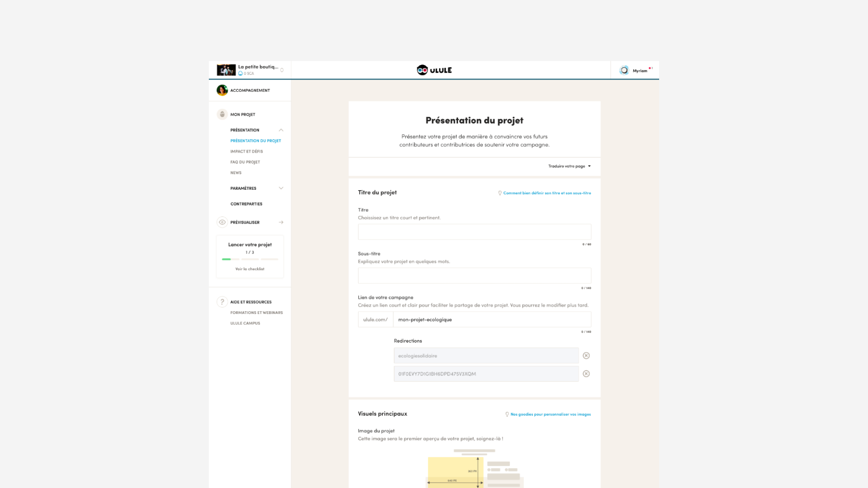Click the Voir la checklist link
Screen dimensions: 868x488
click(x=250, y=269)
